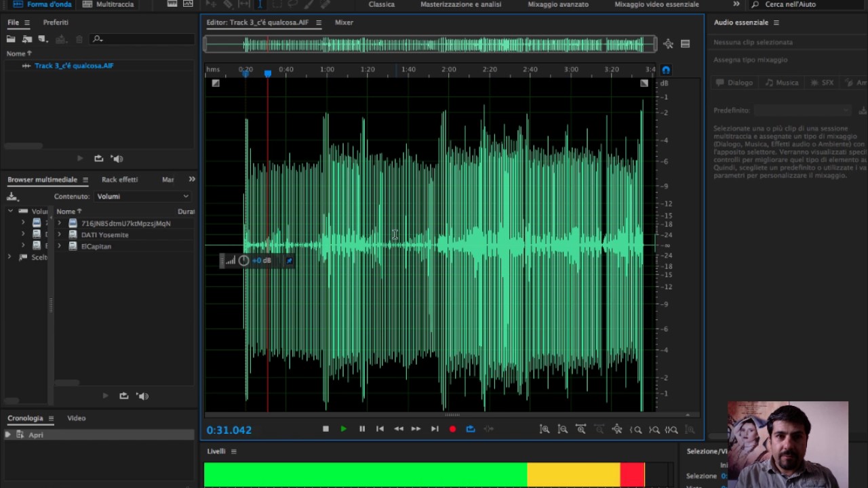This screenshot has height=488, width=868.
Task: Expand the DATI Yosemite volume
Action: click(60, 235)
